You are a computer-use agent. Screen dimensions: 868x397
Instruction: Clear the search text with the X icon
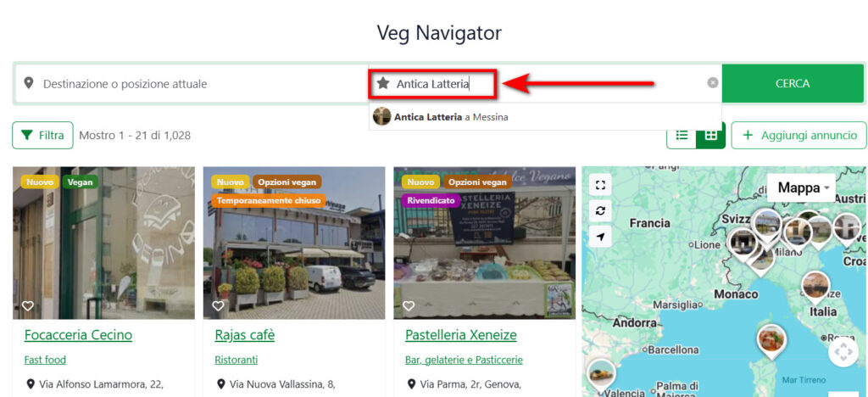712,82
